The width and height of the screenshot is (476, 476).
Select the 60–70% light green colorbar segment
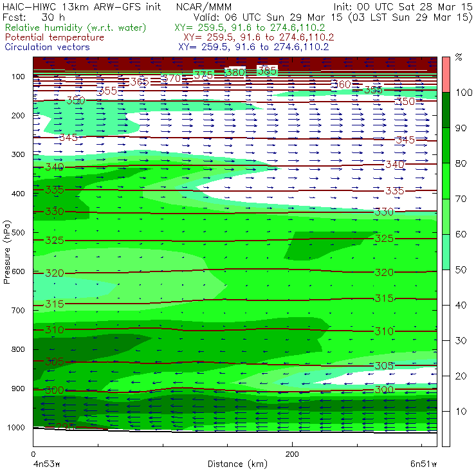coord(446,216)
